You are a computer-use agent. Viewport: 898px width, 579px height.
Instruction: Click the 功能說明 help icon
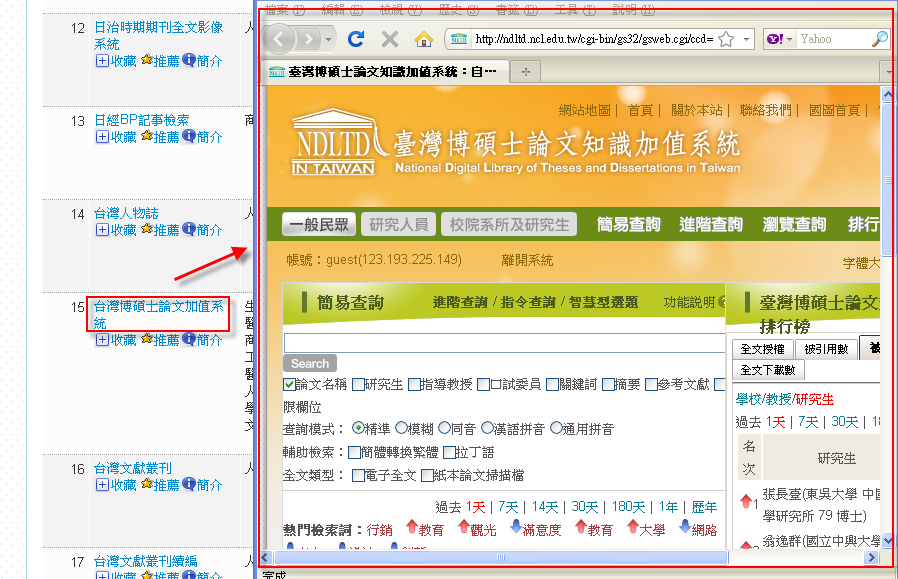pyautogui.click(x=722, y=302)
